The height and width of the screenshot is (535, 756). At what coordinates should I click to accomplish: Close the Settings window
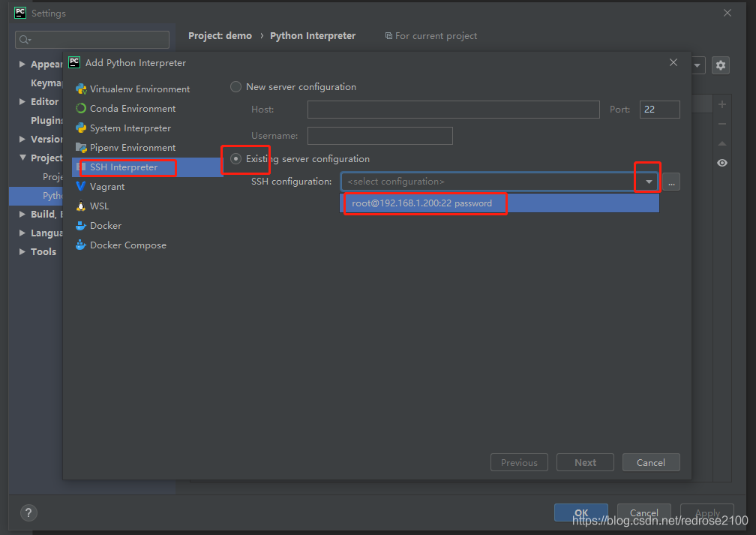point(727,13)
